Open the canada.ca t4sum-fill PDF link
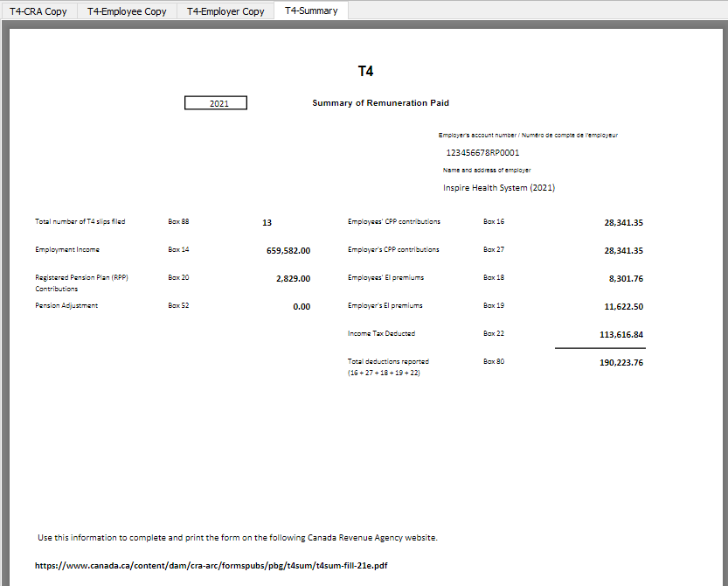The width and height of the screenshot is (728, 586). point(212,565)
